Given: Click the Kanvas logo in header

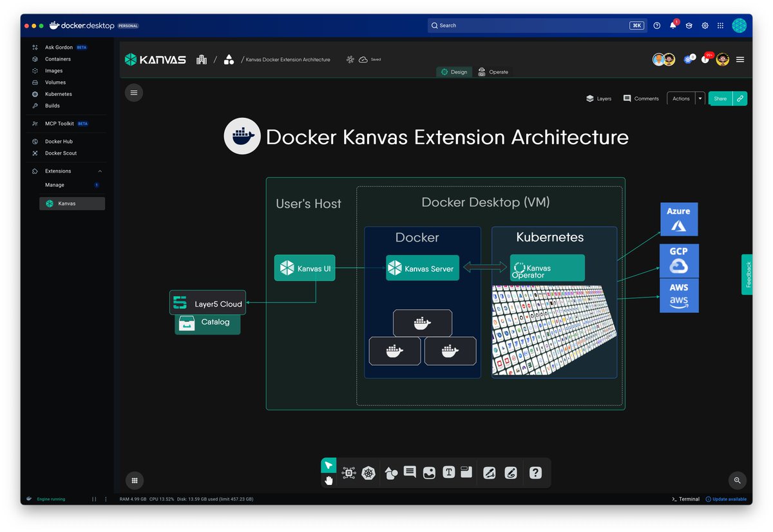Looking at the screenshot, I should (155, 59).
